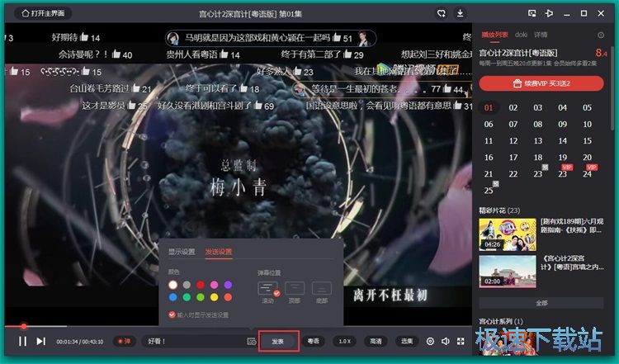
Task: Open the doki tab
Action: coord(521,35)
